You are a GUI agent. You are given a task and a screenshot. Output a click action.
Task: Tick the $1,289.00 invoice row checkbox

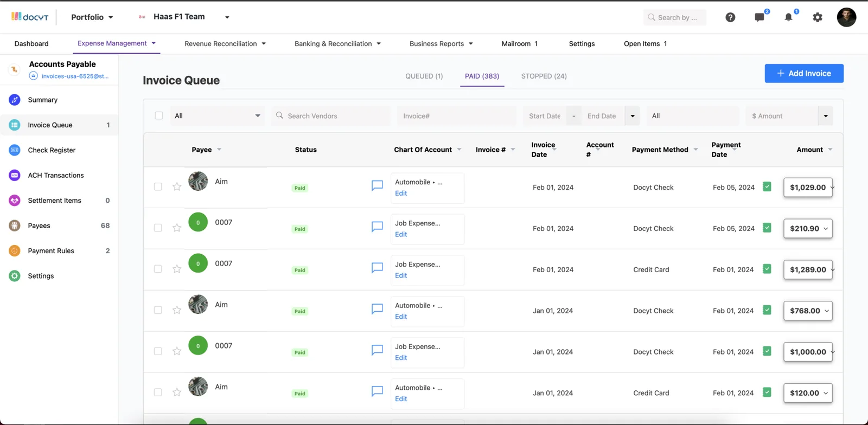point(158,269)
